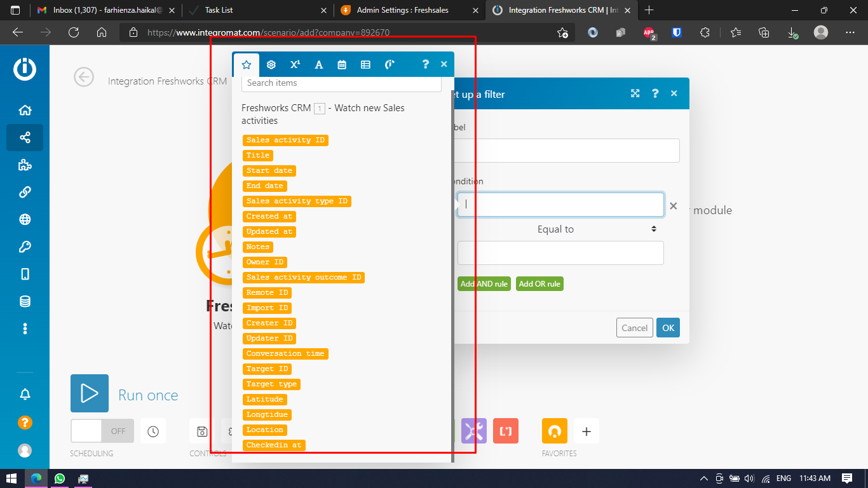The height and width of the screenshot is (488, 868).
Task: Open Scenarios share icon in sidebar
Action: [25, 137]
